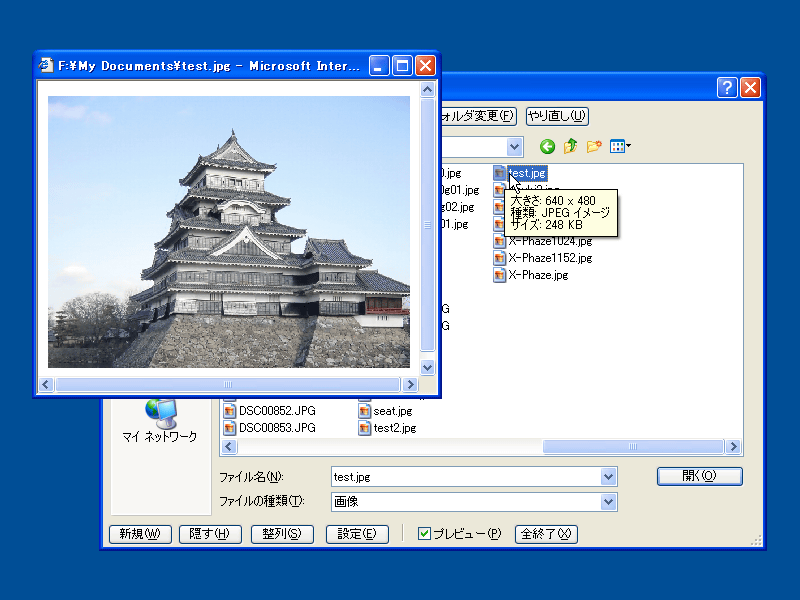This screenshot has width=800, height=600.
Task: Click the right arrow of IE horizontal scrollbar
Action: pos(410,385)
